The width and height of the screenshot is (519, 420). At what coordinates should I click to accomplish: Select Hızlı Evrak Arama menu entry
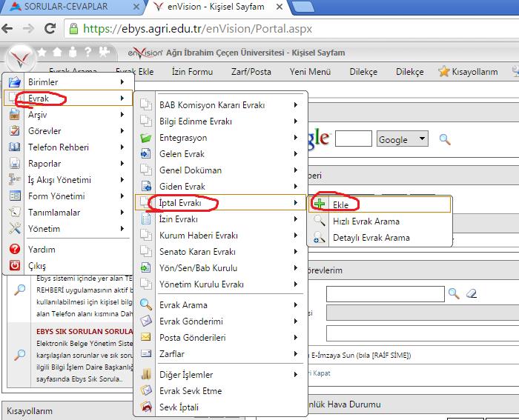coord(366,221)
